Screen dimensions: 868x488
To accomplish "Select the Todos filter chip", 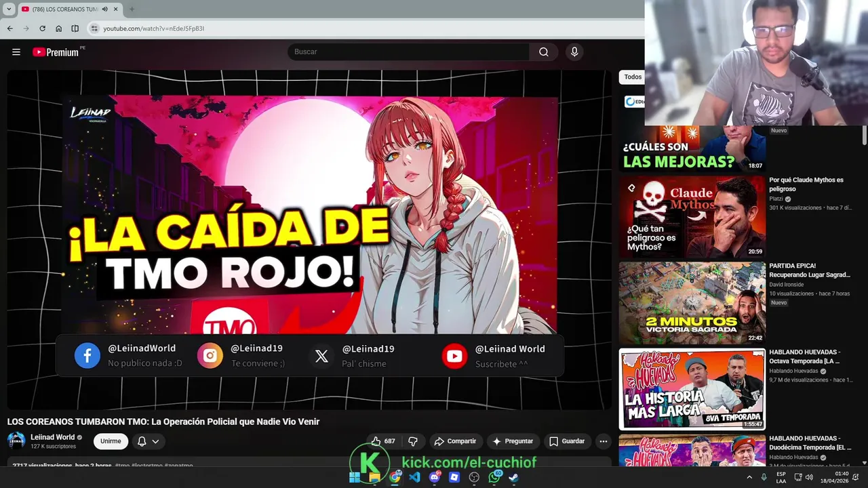I will pyautogui.click(x=633, y=77).
